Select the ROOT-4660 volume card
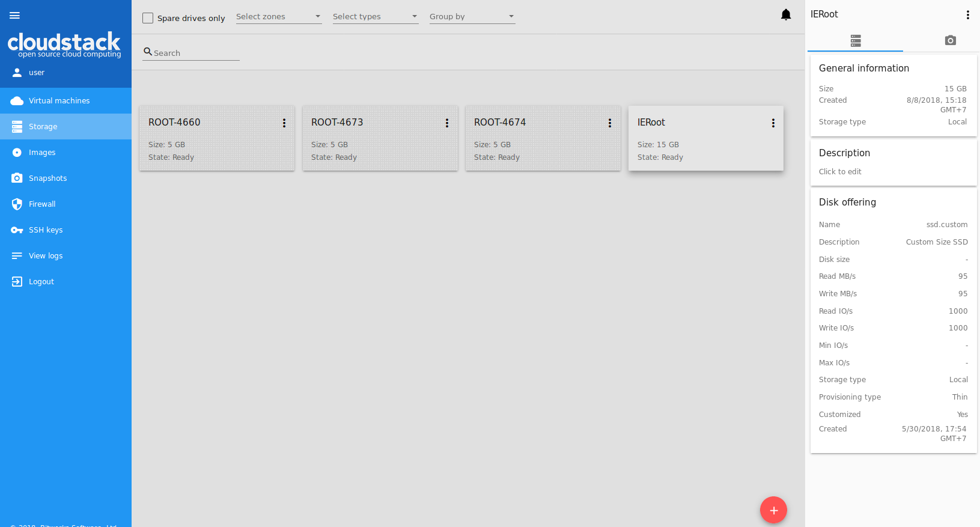The image size is (980, 527). (217, 138)
